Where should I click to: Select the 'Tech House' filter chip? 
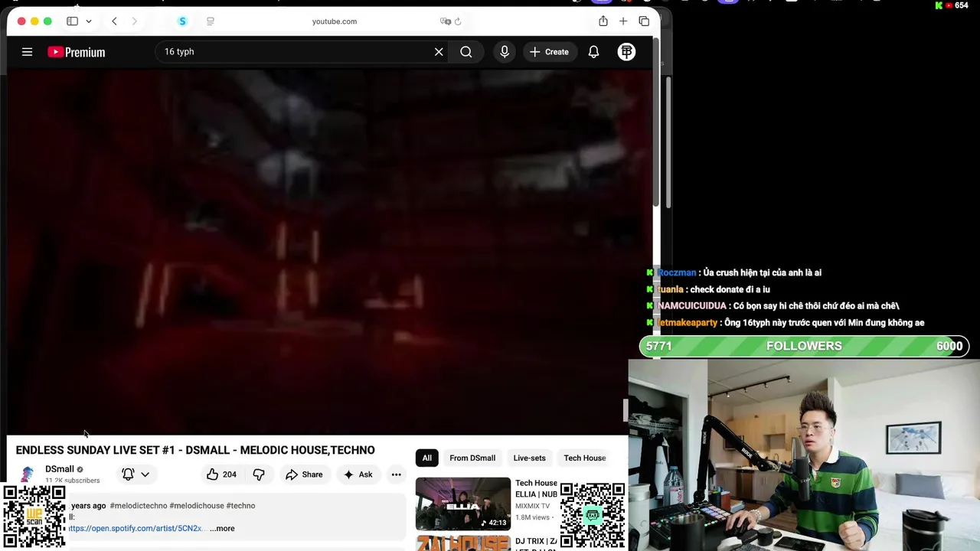click(x=585, y=458)
